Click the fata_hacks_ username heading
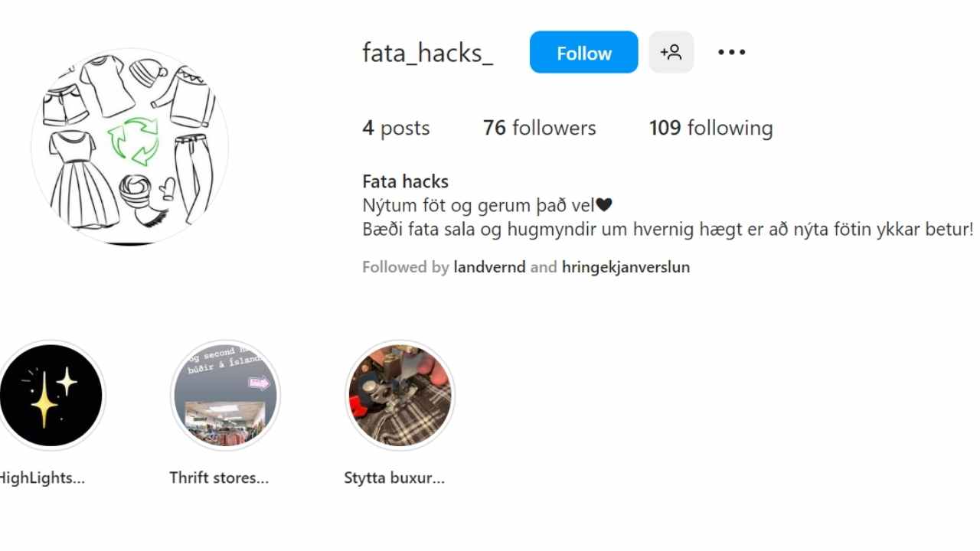Screen dimensions: 980x551 (x=427, y=53)
